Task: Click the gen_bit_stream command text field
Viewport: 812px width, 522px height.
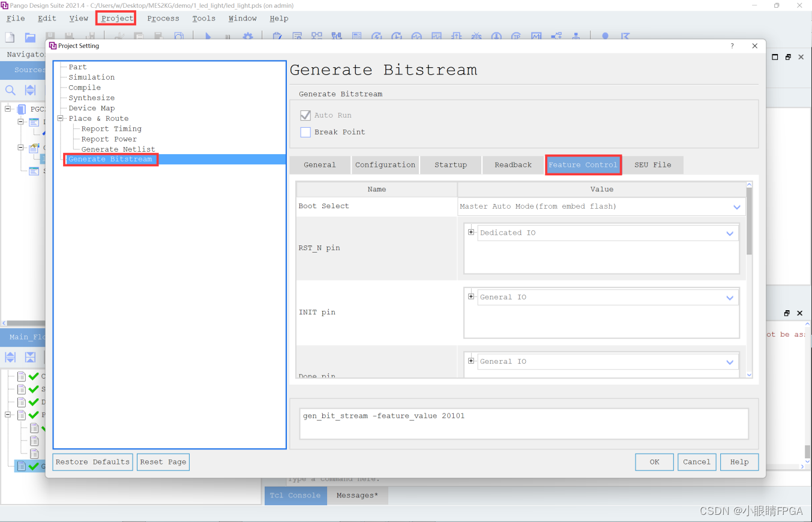Action: pyautogui.click(x=524, y=424)
